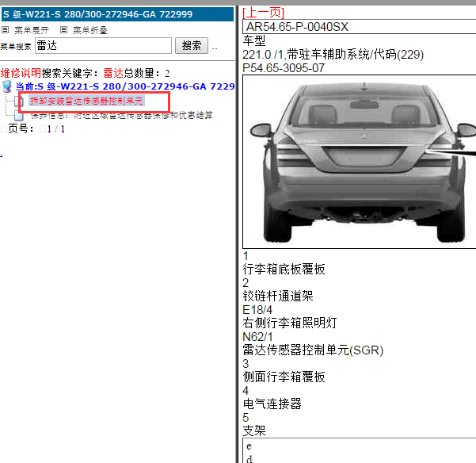The width and height of the screenshot is (476, 463).
Task: Click the 菜单展开 expand-menu icon
Action: [x=6, y=30]
